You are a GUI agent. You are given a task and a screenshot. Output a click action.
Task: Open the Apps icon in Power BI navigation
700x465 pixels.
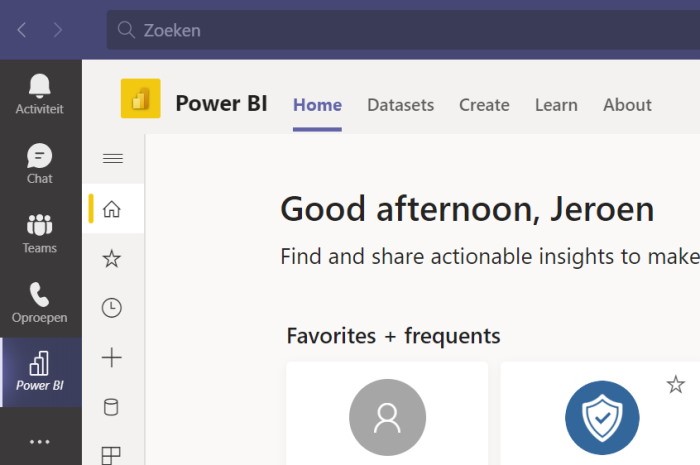(112, 455)
